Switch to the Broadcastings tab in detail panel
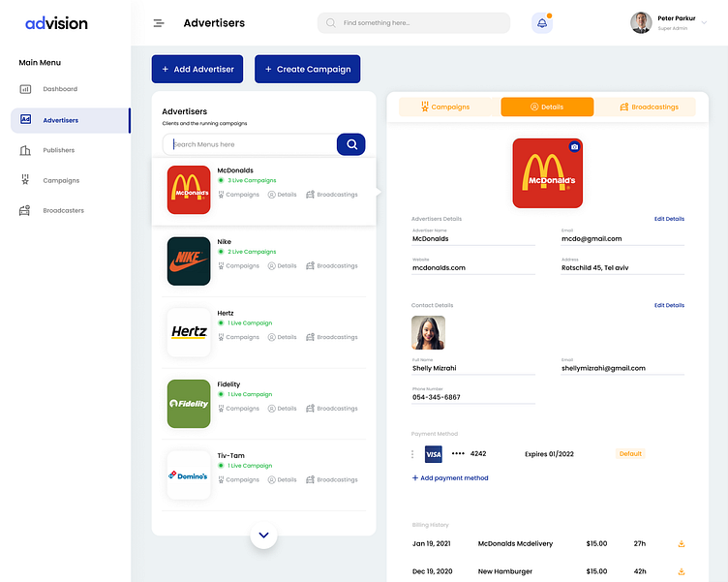This screenshot has width=728, height=582. click(x=649, y=107)
